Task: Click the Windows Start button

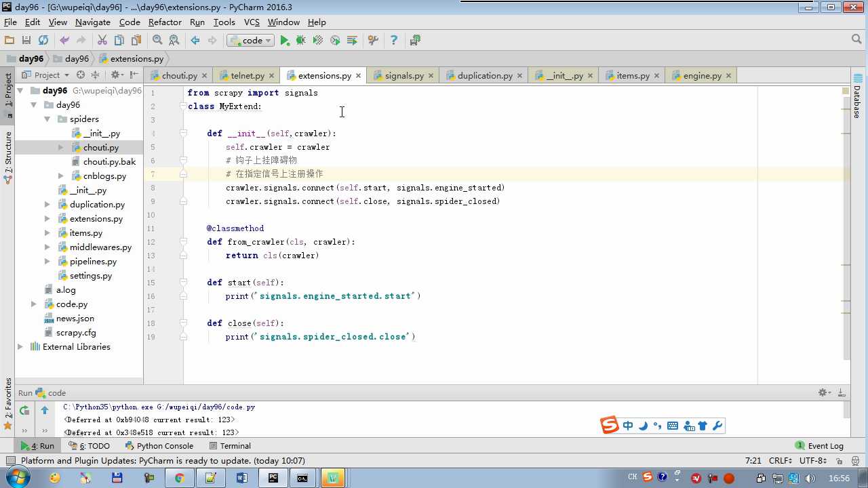Action: (16, 478)
